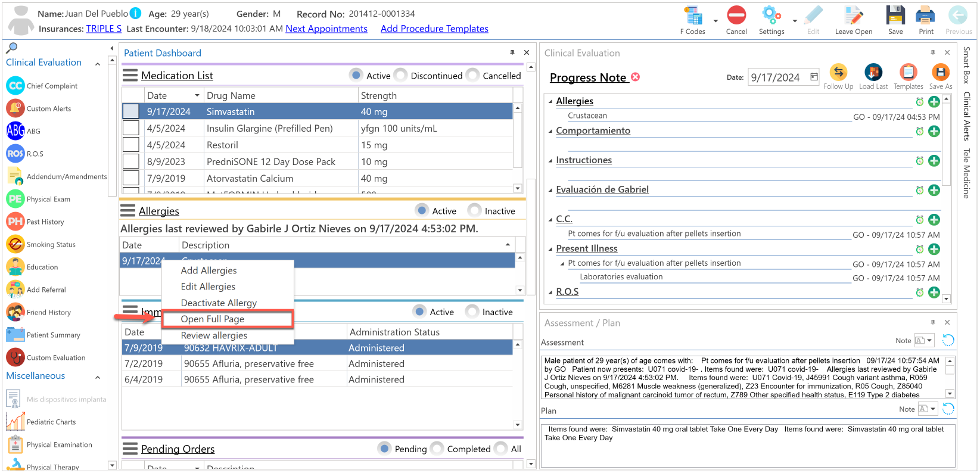Open Progress Note Templates icon
Screen dimensions: 980x473
pos(909,73)
